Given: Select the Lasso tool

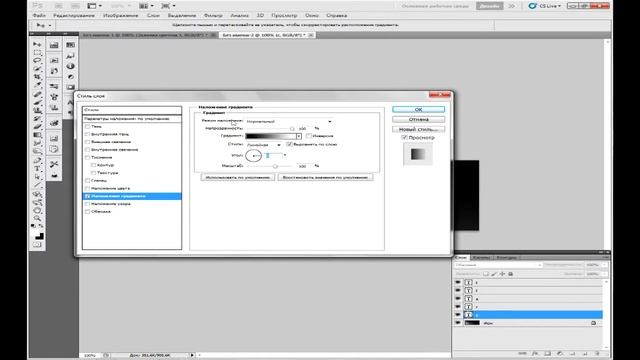Looking at the screenshot, I should click(x=37, y=60).
